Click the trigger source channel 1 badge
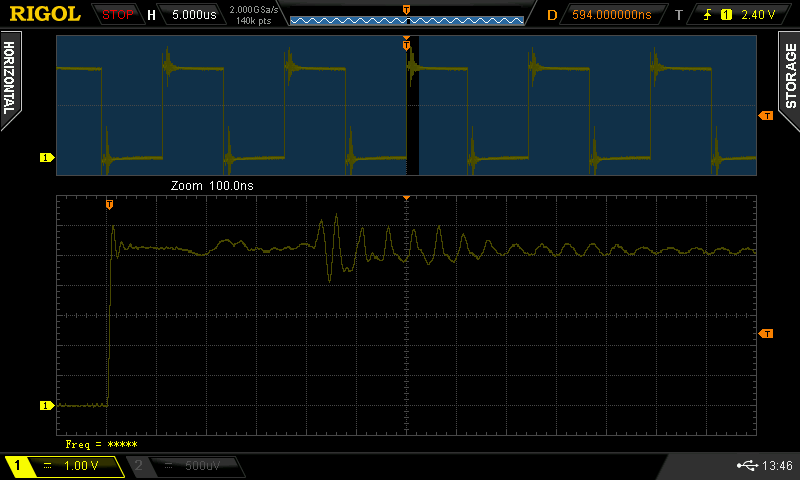Image resolution: width=800 pixels, height=480 pixels. [726, 15]
